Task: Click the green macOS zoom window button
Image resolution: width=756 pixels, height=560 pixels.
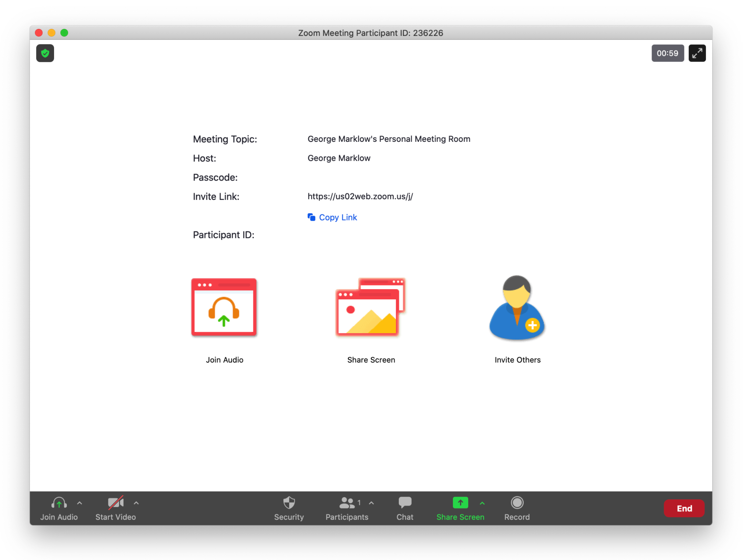Action: point(64,33)
